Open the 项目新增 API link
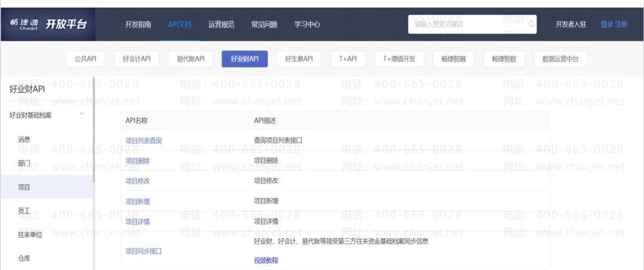Image resolution: width=644 pixels, height=270 pixels. pos(138,201)
